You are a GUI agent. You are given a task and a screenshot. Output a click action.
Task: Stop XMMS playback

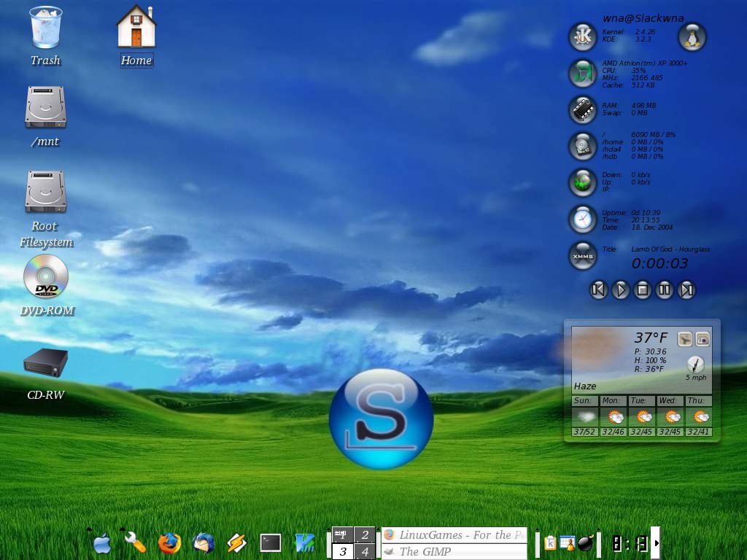pyautogui.click(x=642, y=289)
